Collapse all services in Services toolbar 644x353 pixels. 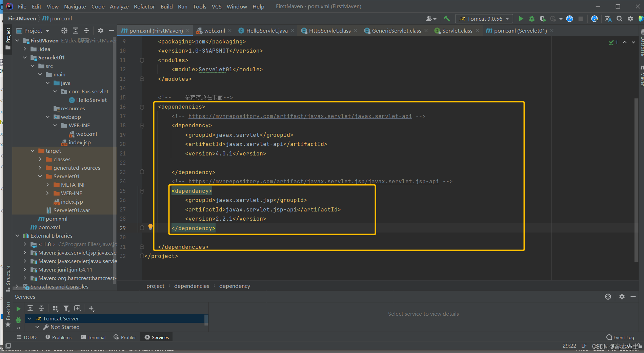point(41,308)
